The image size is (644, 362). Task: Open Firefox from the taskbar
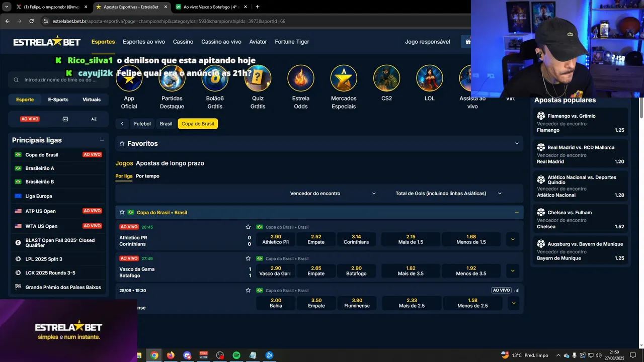tap(171, 355)
